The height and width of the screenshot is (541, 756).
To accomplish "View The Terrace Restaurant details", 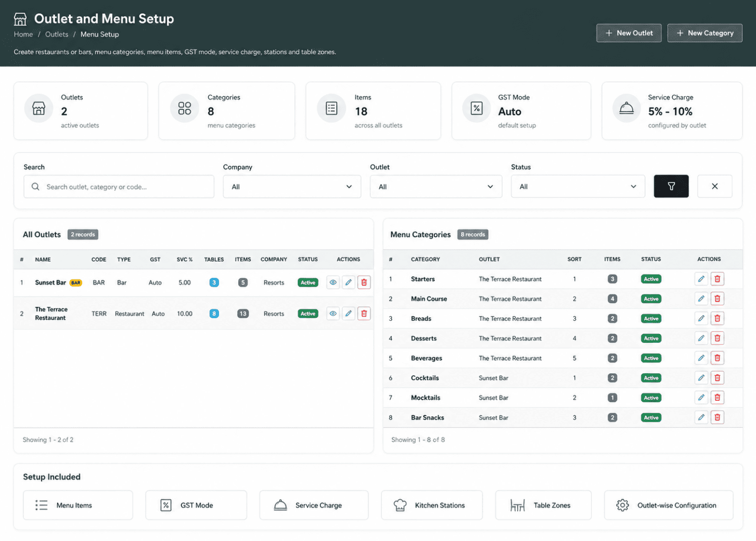I will [333, 313].
